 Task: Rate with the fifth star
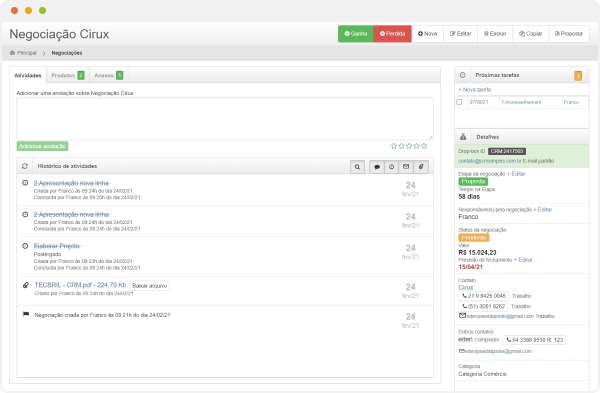[424, 146]
